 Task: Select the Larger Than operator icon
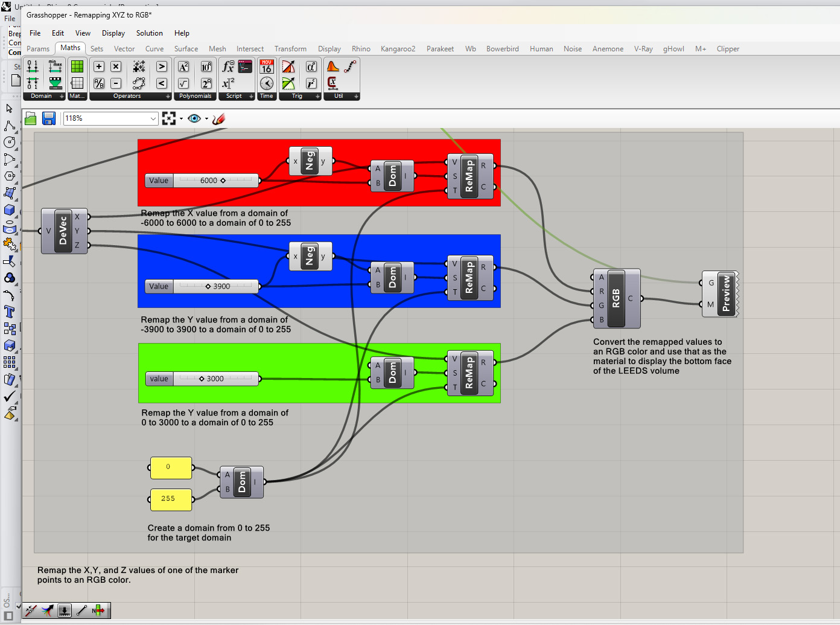click(162, 67)
